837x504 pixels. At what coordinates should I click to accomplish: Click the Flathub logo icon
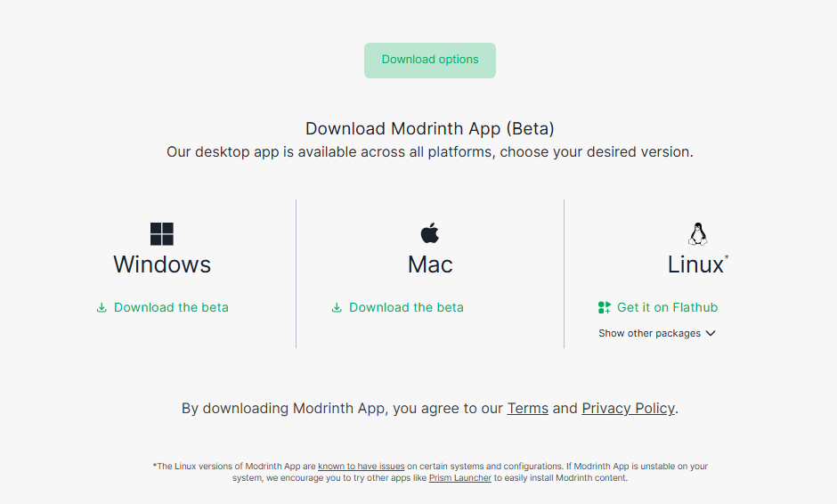coord(605,307)
